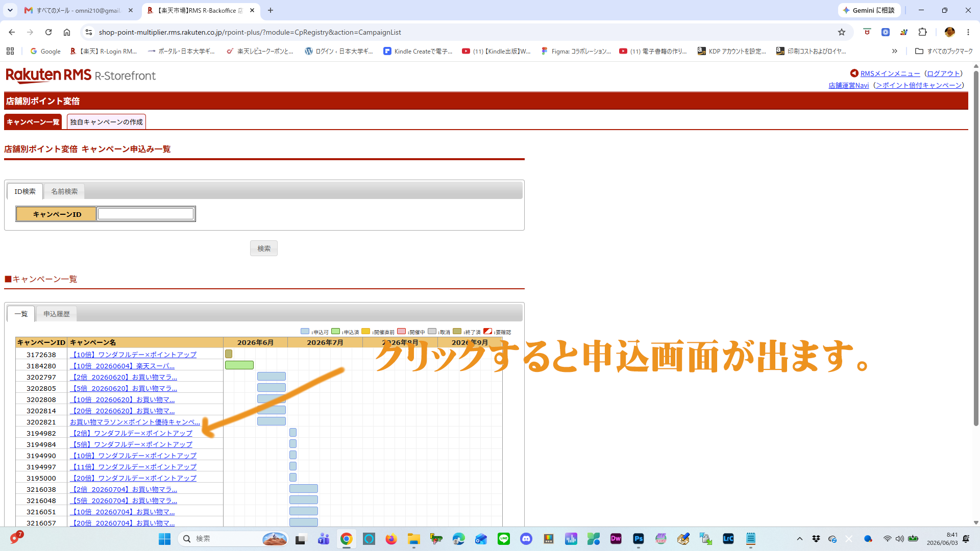Go to the browser home page

point(67,32)
